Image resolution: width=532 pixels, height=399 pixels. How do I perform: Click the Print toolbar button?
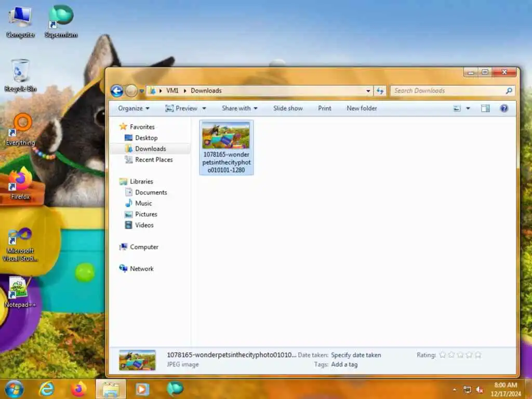pyautogui.click(x=324, y=108)
